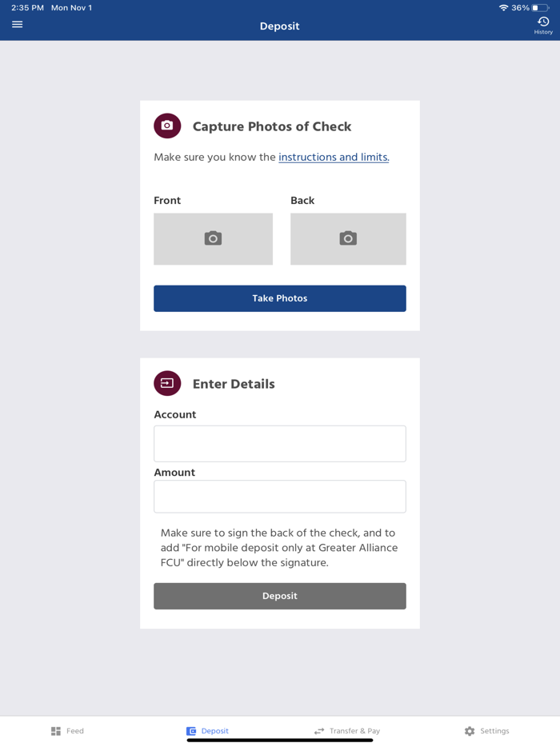Switch to the Feed tab
This screenshot has width=560, height=747.
[x=68, y=731]
